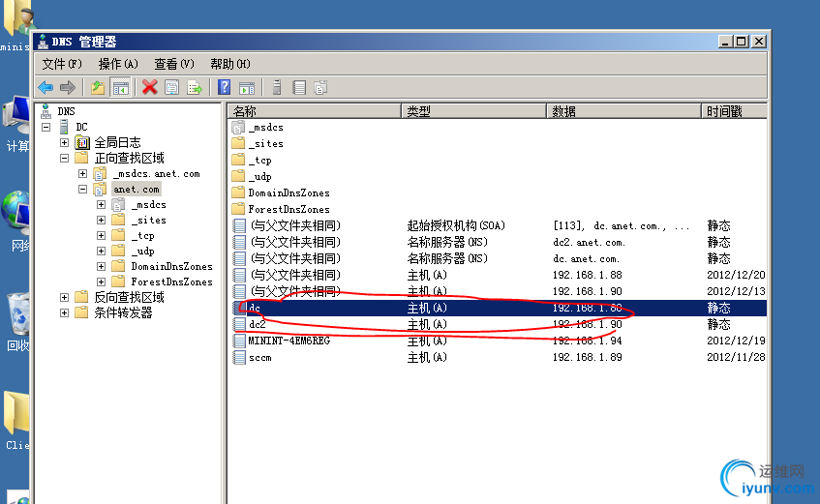Expand the _udp subfolder in tree
Screen dimensions: 820x504
(x=101, y=251)
